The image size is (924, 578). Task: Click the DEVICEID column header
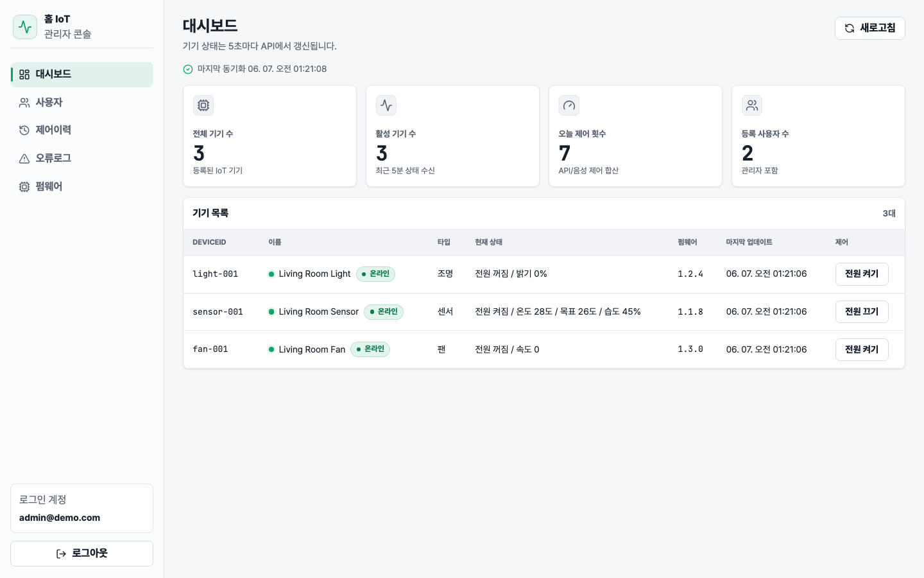(209, 243)
